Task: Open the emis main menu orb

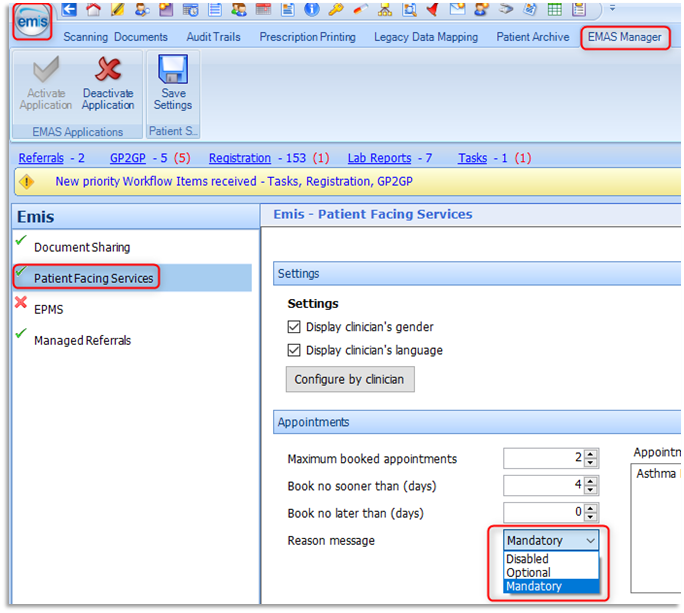Action: [x=32, y=21]
